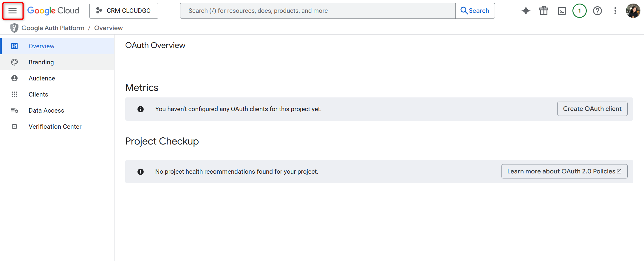This screenshot has width=644, height=261.
Task: Click the Gemini AI sparkle icon
Action: click(x=526, y=11)
